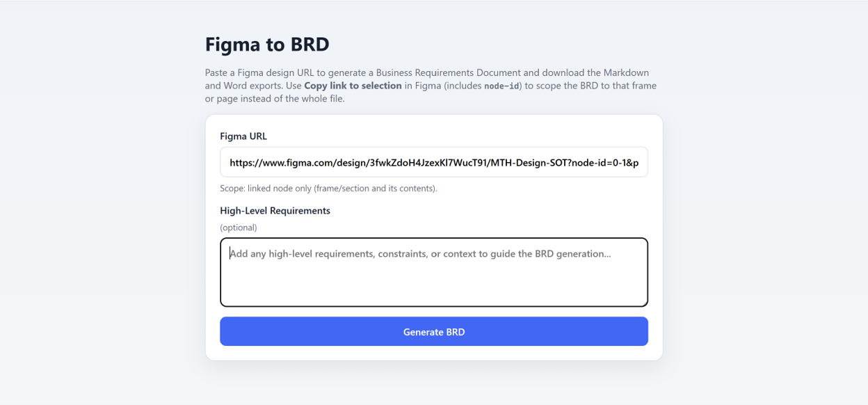868x405 pixels.
Task: Select the 'Figma to BRD' heading
Action: (267, 45)
